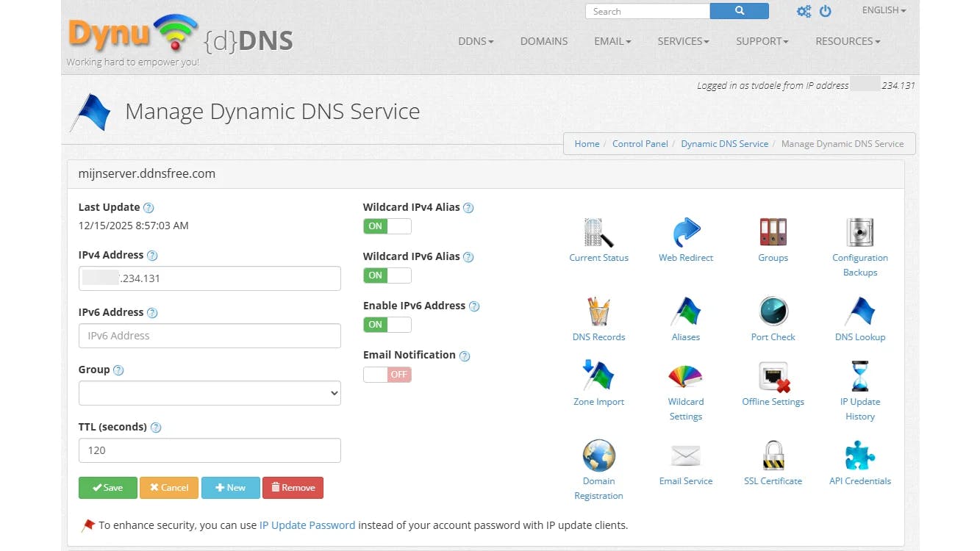Click the help icon beside Email Notification

465,356
